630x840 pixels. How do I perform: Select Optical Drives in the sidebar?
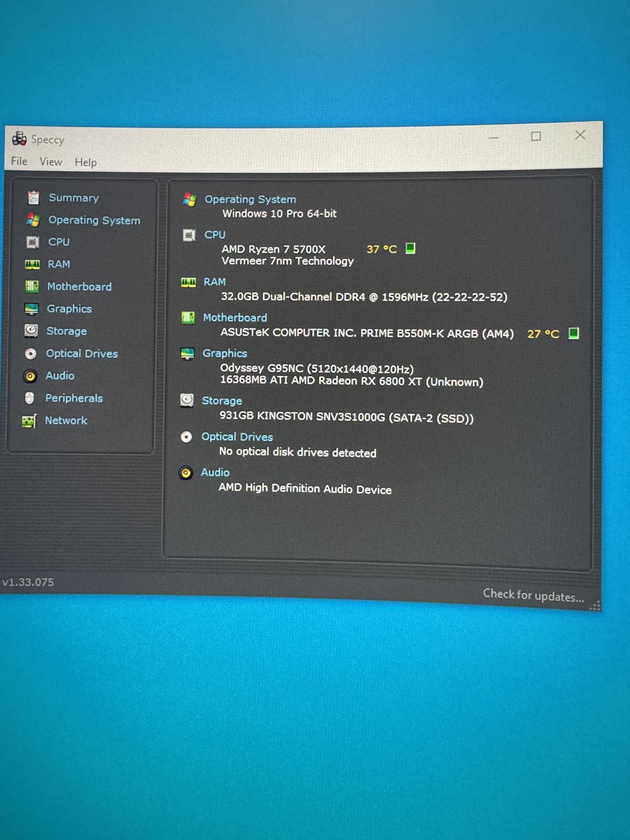tap(82, 354)
